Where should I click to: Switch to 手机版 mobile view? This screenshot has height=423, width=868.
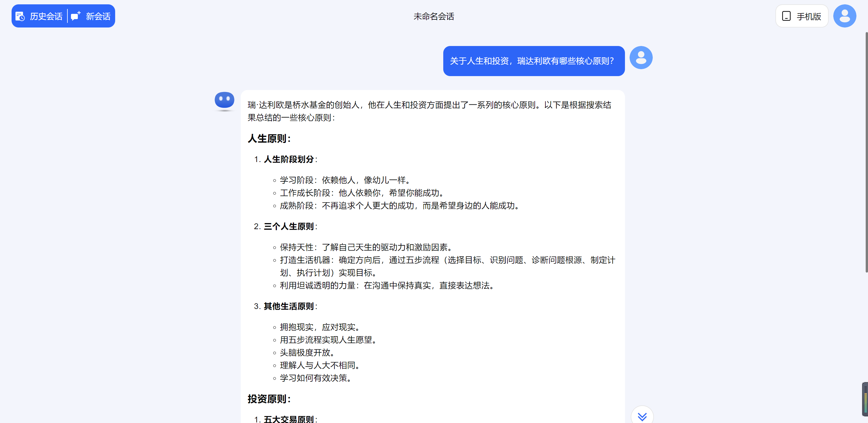tap(808, 16)
